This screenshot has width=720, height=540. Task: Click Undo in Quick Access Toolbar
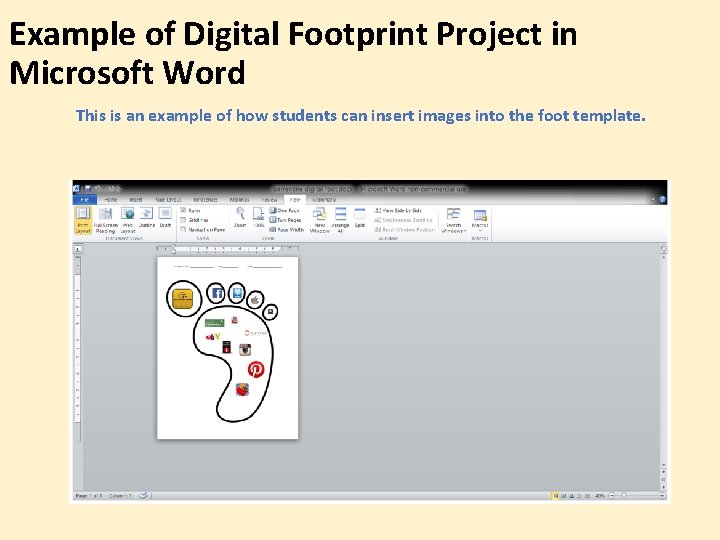coord(98,188)
